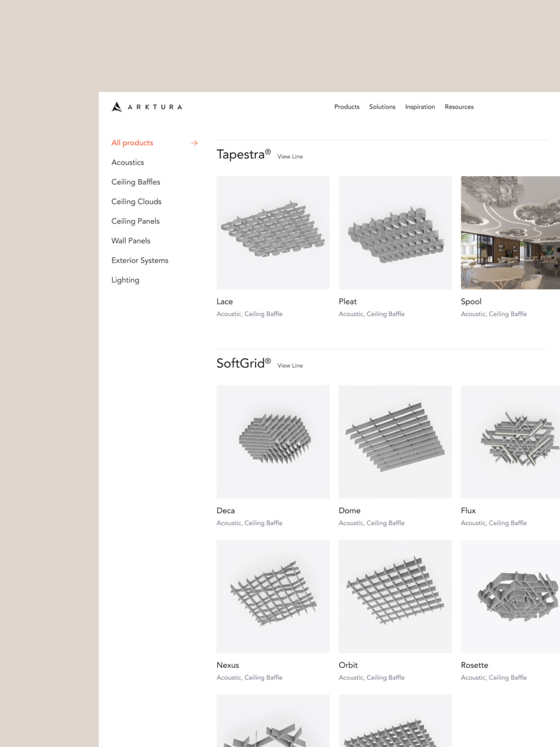Open the Flux product thumbnail

click(x=510, y=442)
